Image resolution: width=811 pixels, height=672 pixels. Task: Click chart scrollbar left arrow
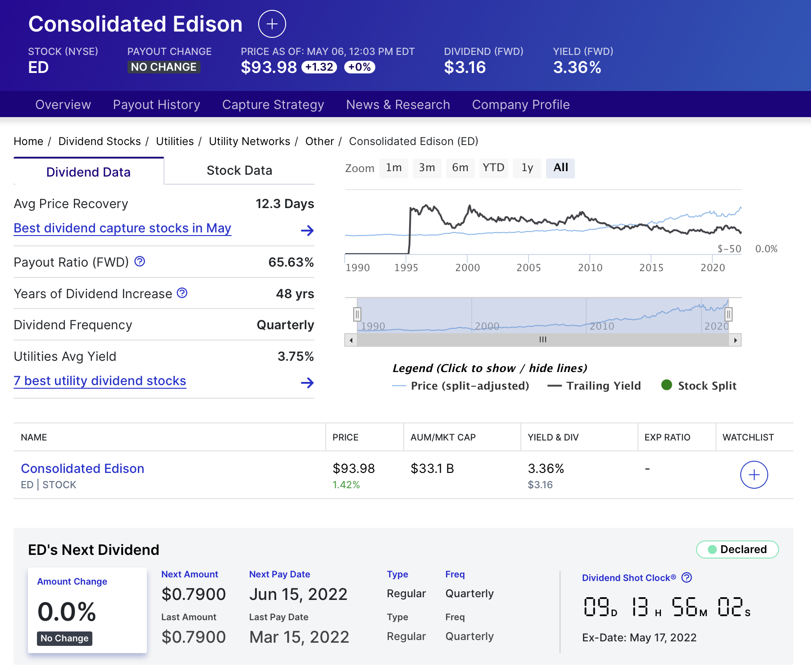click(351, 340)
